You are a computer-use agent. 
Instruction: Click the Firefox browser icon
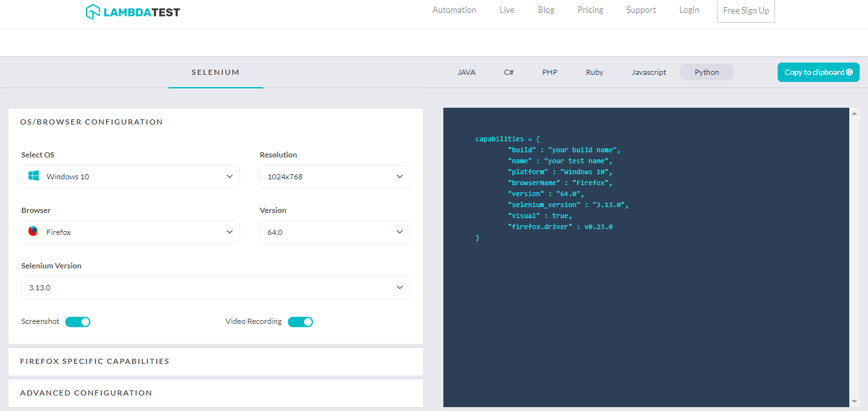point(33,230)
